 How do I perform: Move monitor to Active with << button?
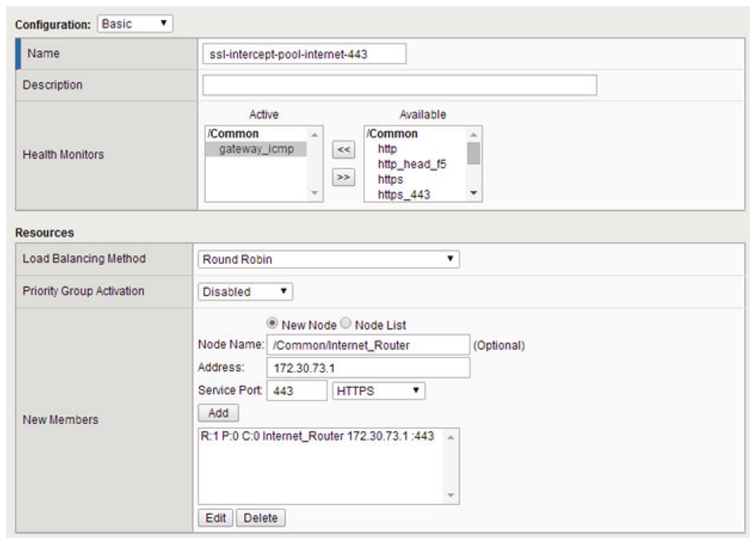click(x=343, y=150)
